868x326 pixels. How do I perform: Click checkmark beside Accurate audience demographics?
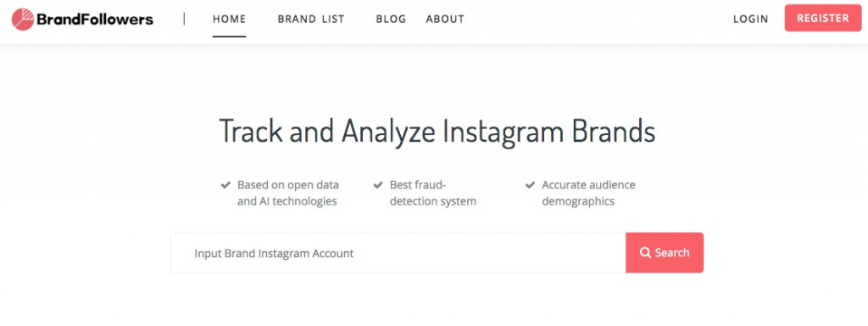tap(530, 184)
